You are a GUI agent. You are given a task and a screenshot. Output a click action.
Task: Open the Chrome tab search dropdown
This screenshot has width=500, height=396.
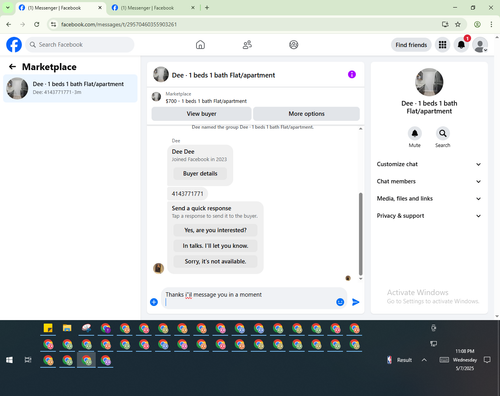8,8
